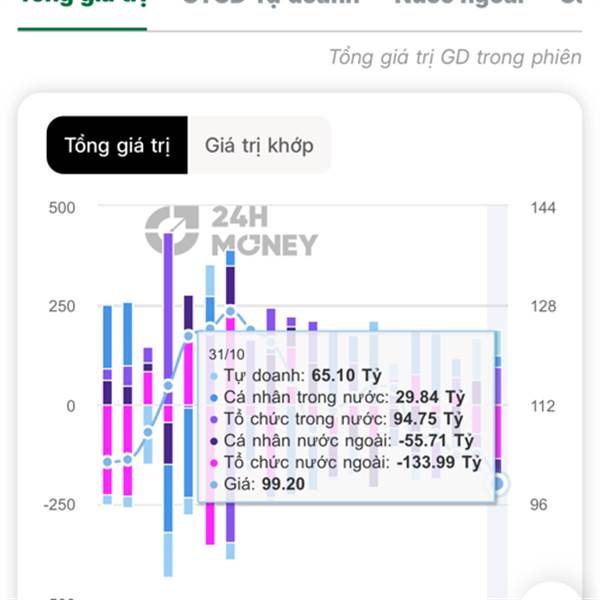Select the highlighted price point at far right
Image resolution: width=600 pixels, height=600 pixels.
tap(498, 484)
